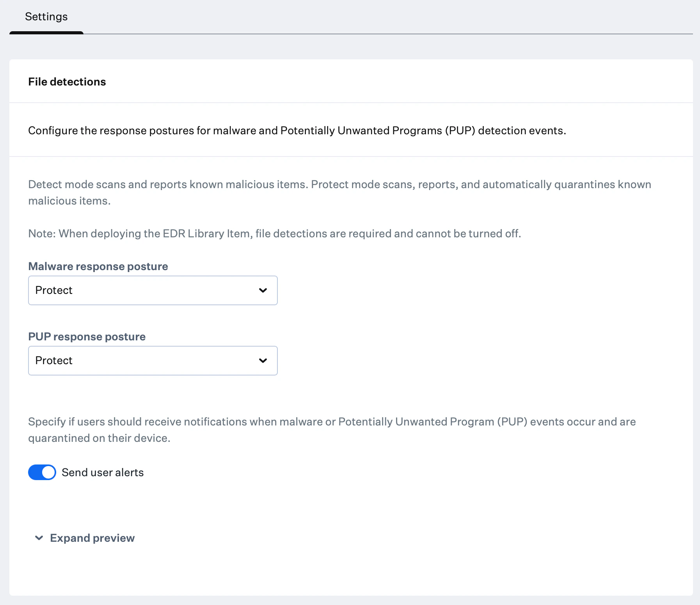Click the Malware response posture heading

point(98,266)
